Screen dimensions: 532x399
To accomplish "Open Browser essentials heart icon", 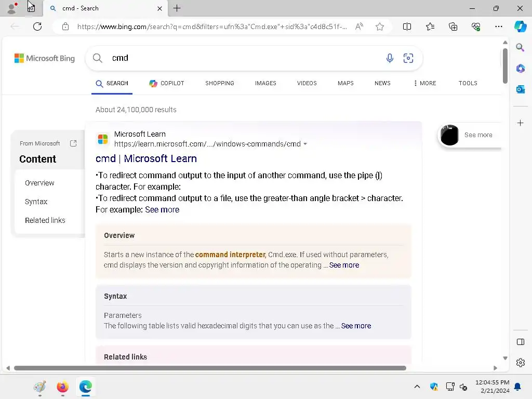I will (x=476, y=26).
